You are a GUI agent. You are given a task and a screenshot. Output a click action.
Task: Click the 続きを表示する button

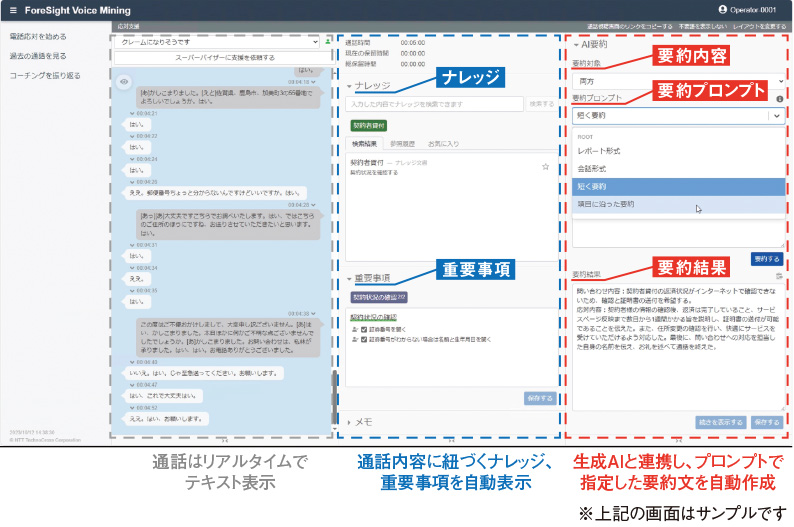(x=721, y=422)
